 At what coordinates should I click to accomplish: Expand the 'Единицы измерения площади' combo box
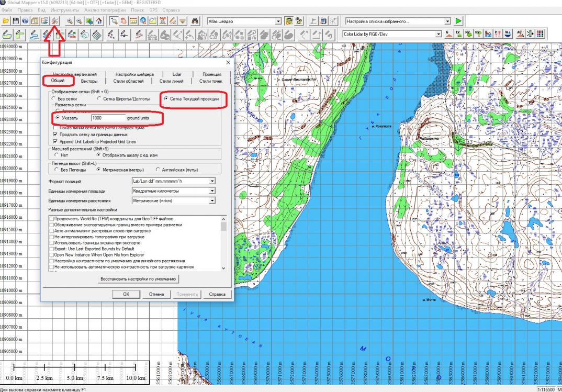[x=172, y=191]
